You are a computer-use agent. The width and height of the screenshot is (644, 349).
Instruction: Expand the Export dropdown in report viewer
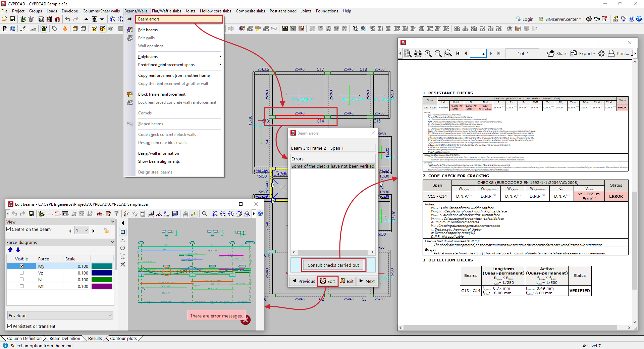point(587,53)
